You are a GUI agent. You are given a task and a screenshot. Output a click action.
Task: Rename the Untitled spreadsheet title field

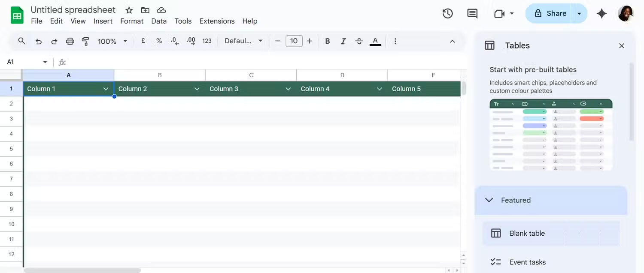73,9
